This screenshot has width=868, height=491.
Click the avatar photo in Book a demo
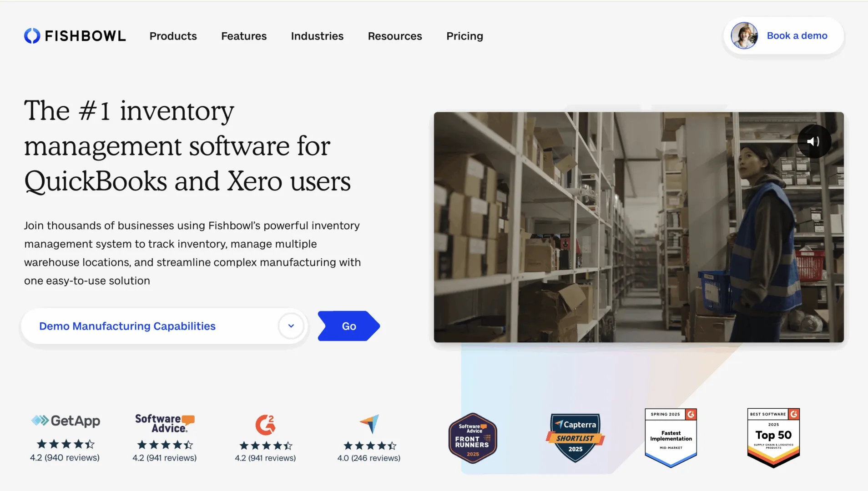point(744,35)
